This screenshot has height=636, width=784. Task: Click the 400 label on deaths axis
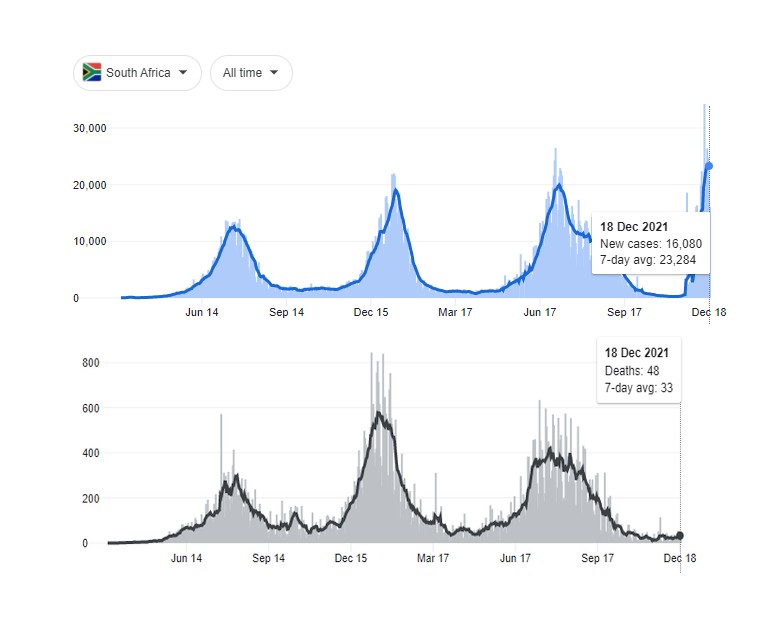(x=90, y=454)
